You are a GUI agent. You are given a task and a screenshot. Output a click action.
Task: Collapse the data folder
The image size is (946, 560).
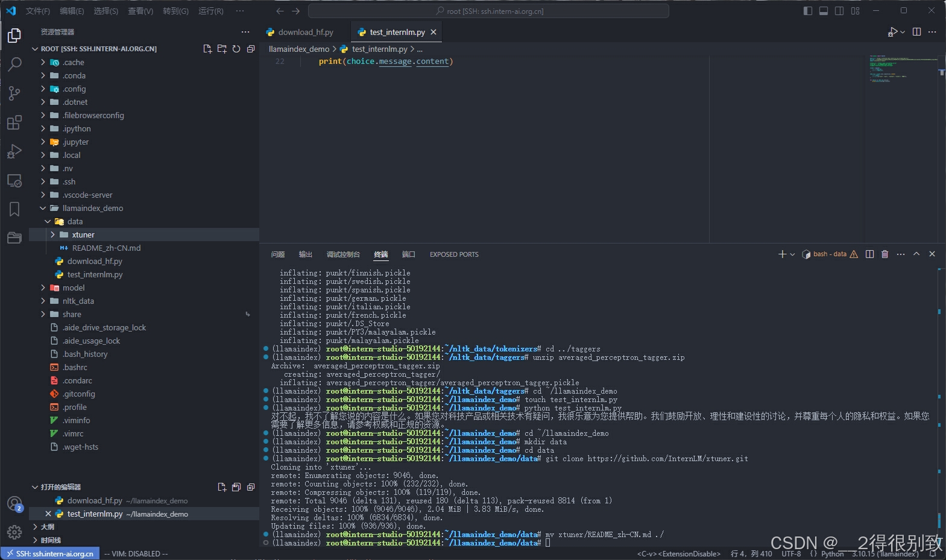[x=48, y=221]
